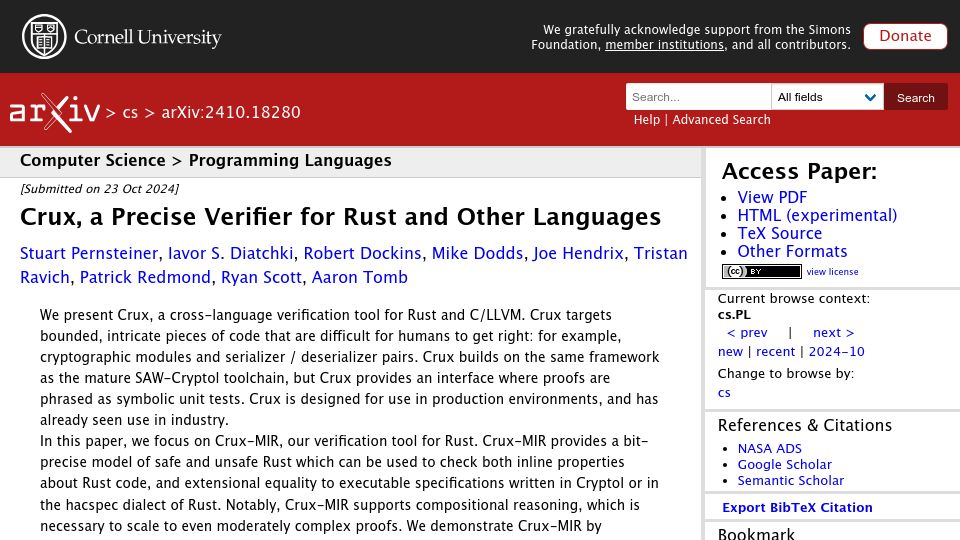The image size is (960, 540).
Task: Open the arXiv logo home link
Action: [x=54, y=112]
